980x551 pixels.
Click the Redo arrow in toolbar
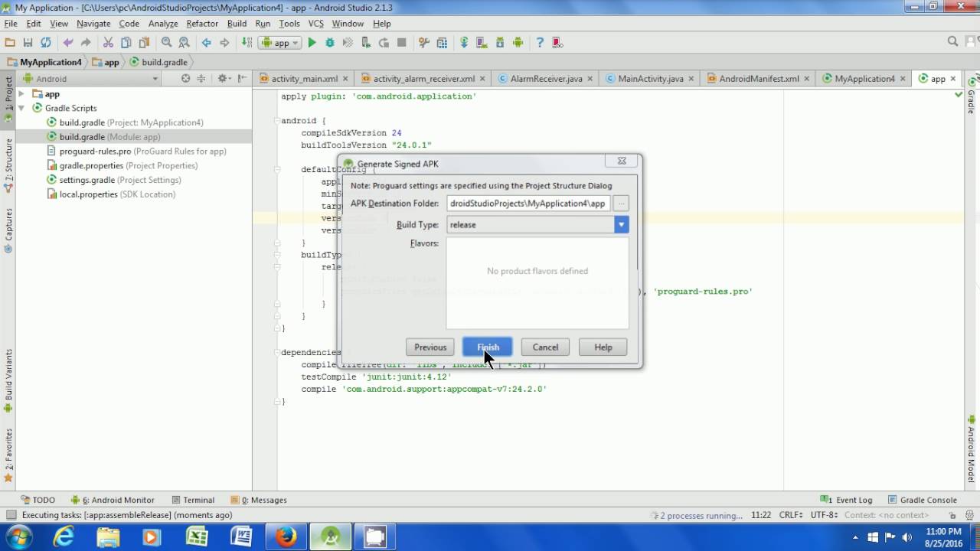[86, 43]
